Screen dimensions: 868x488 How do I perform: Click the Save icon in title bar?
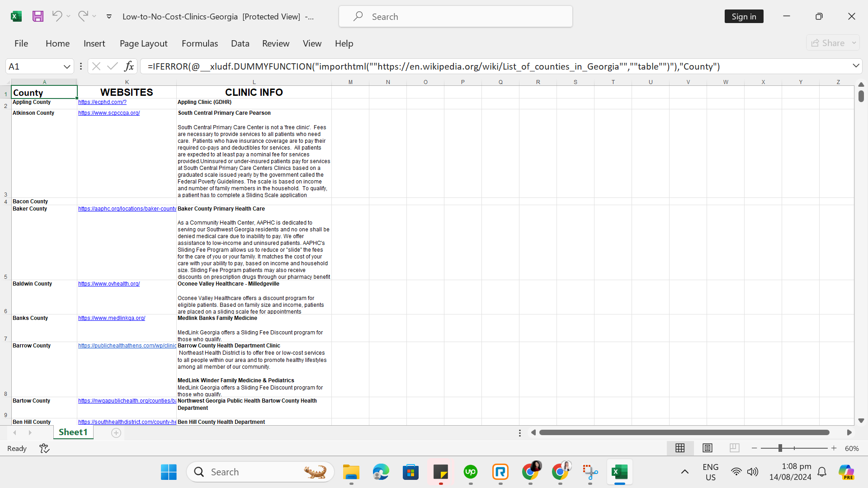pos(38,17)
